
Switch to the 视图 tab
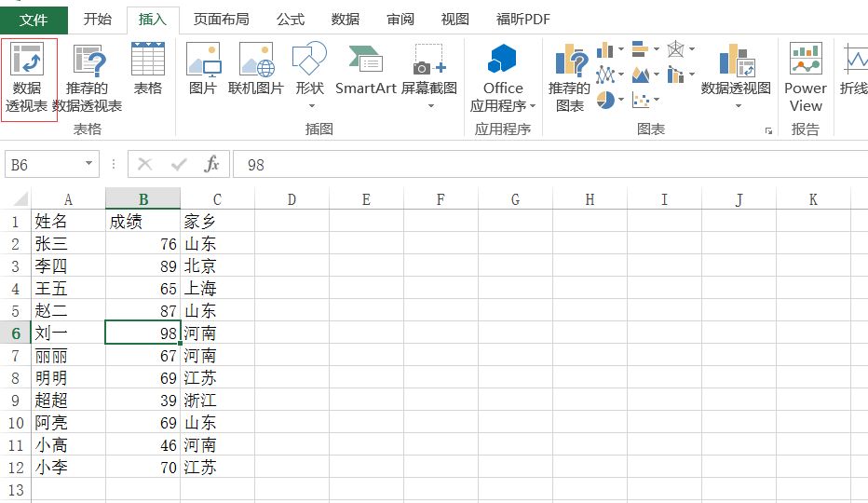455,20
